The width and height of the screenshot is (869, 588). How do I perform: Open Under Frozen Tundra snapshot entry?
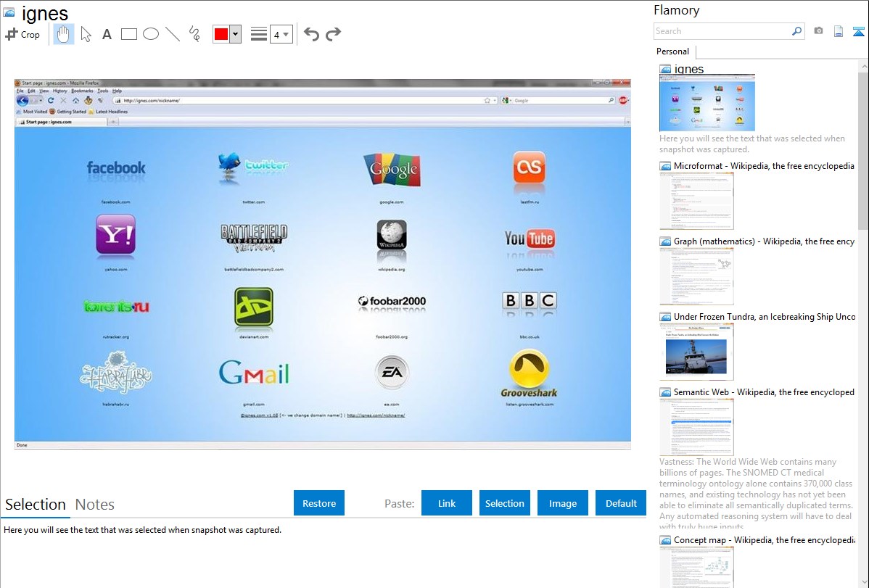765,316
